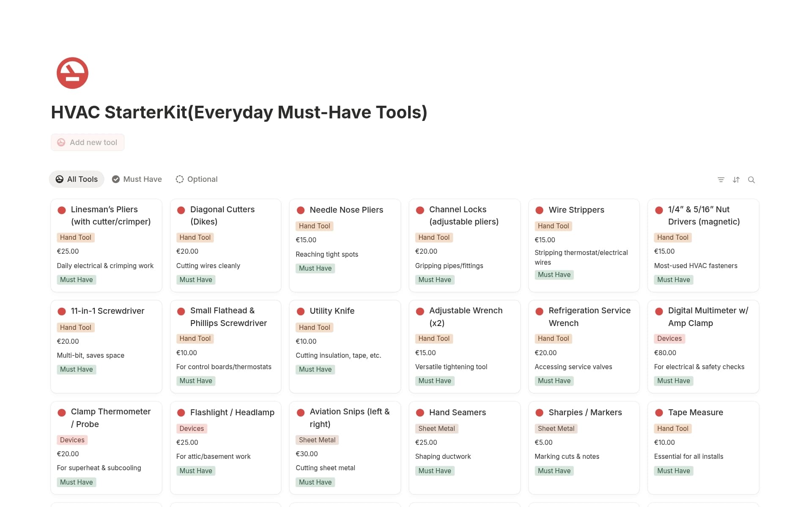Image resolution: width=812 pixels, height=507 pixels.
Task: Click the red icon beside Hand Seamers
Action: click(x=420, y=413)
